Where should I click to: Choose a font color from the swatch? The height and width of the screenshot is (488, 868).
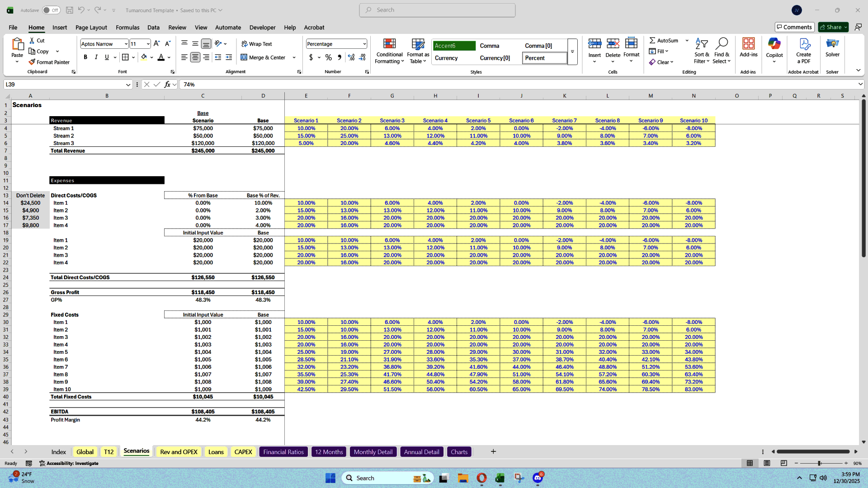coord(161,57)
